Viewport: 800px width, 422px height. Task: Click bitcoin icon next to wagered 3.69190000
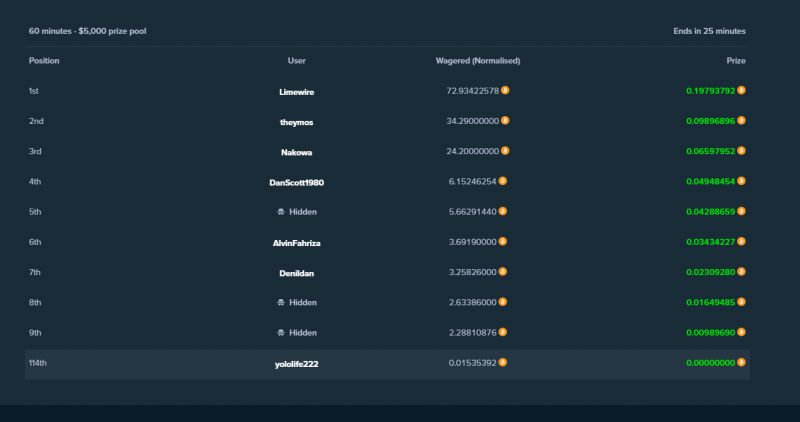point(503,241)
